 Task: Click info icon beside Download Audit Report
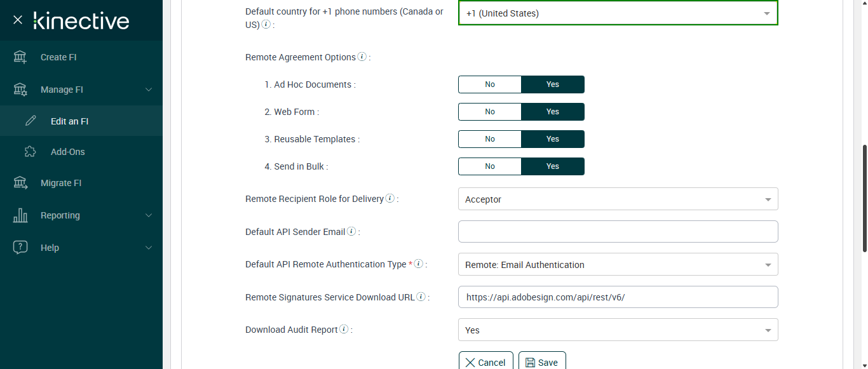(344, 330)
